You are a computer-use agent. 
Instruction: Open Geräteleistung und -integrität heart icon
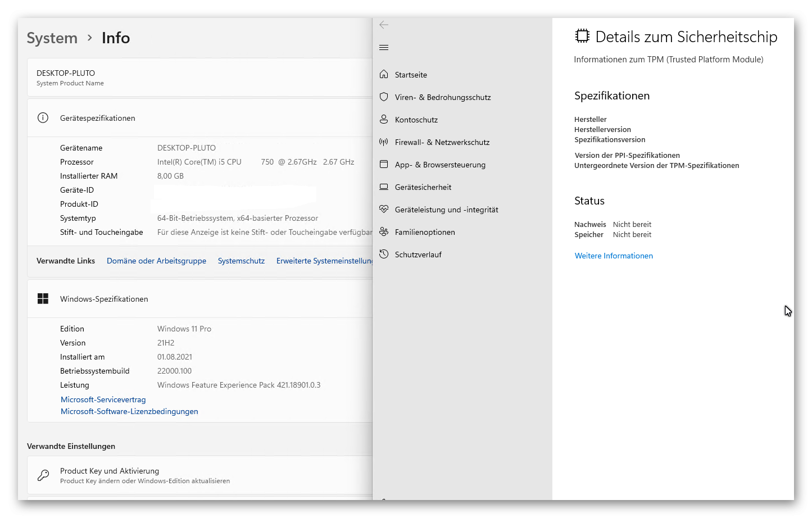point(384,209)
